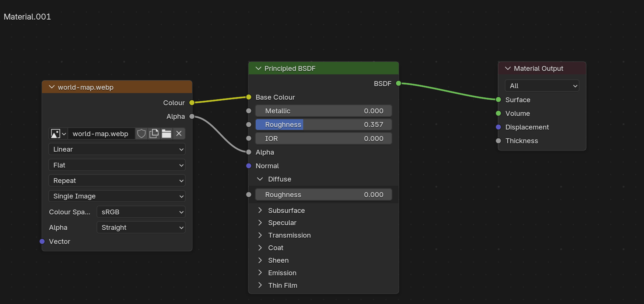Click the blue Vector input socket

click(x=42, y=242)
